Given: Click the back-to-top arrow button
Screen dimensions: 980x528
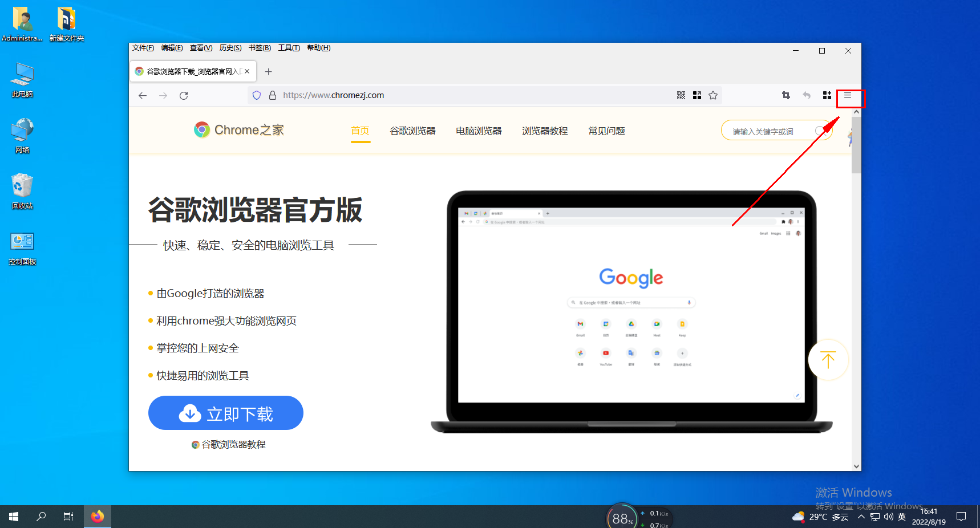Looking at the screenshot, I should 828,360.
